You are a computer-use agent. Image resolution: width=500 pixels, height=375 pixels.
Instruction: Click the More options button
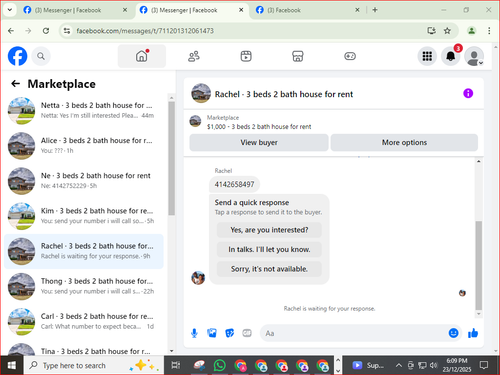pyautogui.click(x=404, y=143)
